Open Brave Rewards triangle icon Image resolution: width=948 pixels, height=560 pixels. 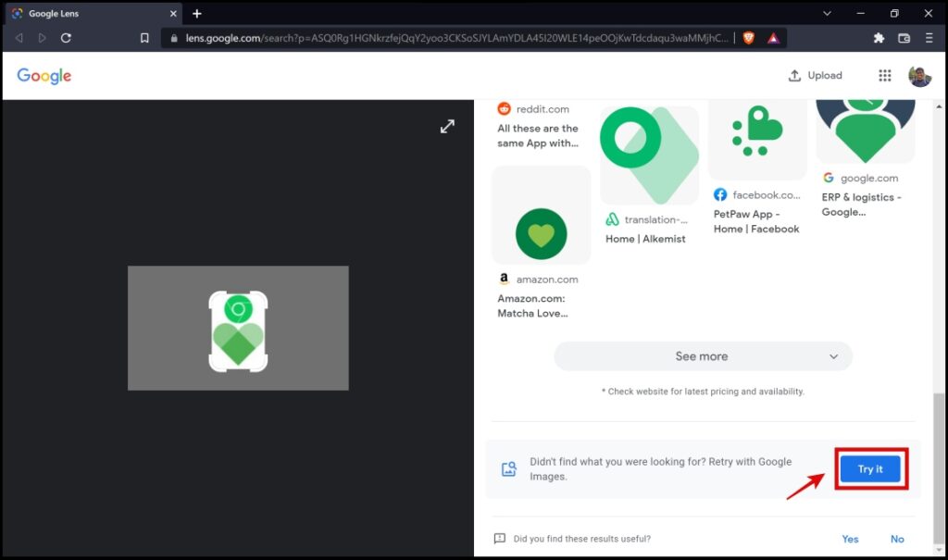coord(773,38)
